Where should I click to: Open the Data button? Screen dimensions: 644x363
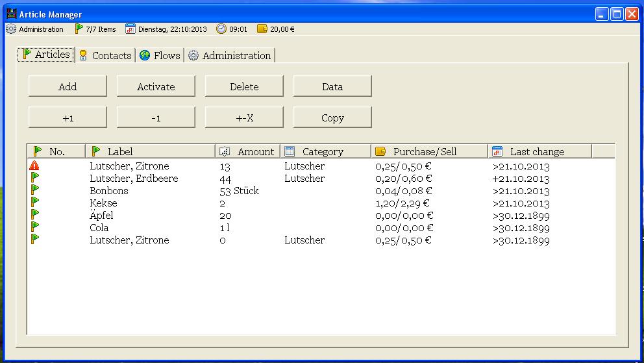pos(332,86)
